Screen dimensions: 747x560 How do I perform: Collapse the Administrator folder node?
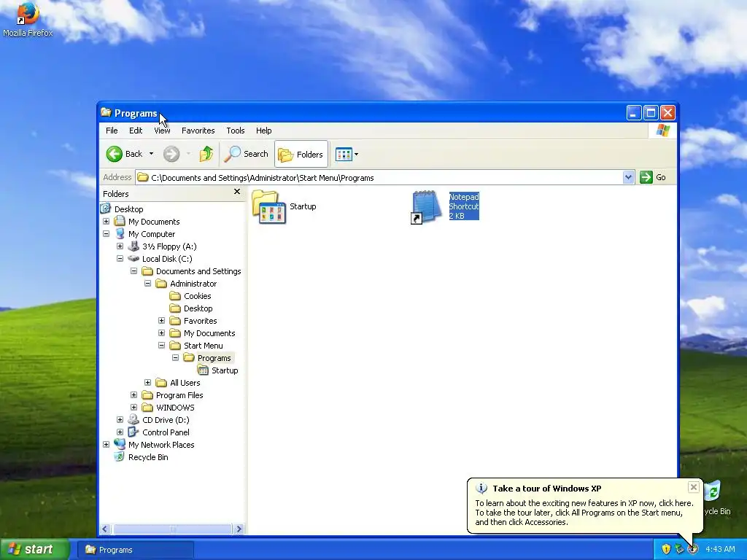147,284
